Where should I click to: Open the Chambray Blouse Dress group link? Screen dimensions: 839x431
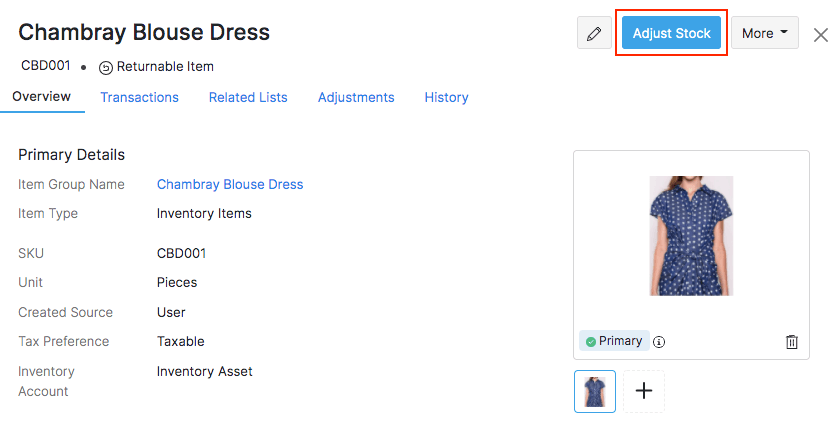(230, 184)
